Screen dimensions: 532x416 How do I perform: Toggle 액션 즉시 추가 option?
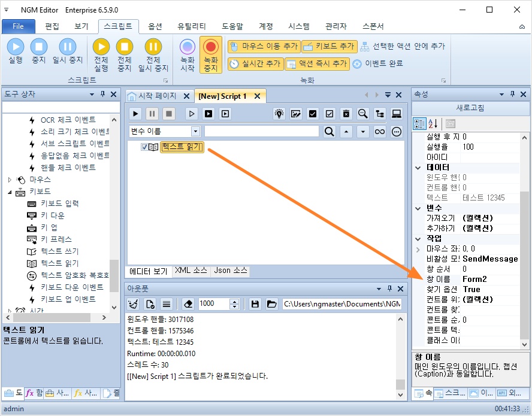tap(318, 63)
